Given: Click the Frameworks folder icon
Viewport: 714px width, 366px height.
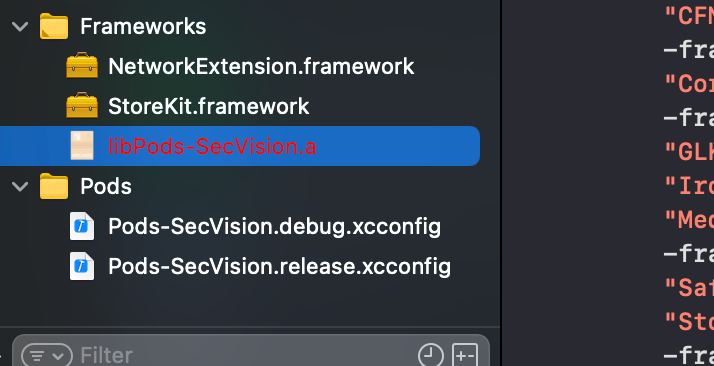Looking at the screenshot, I should point(54,26).
